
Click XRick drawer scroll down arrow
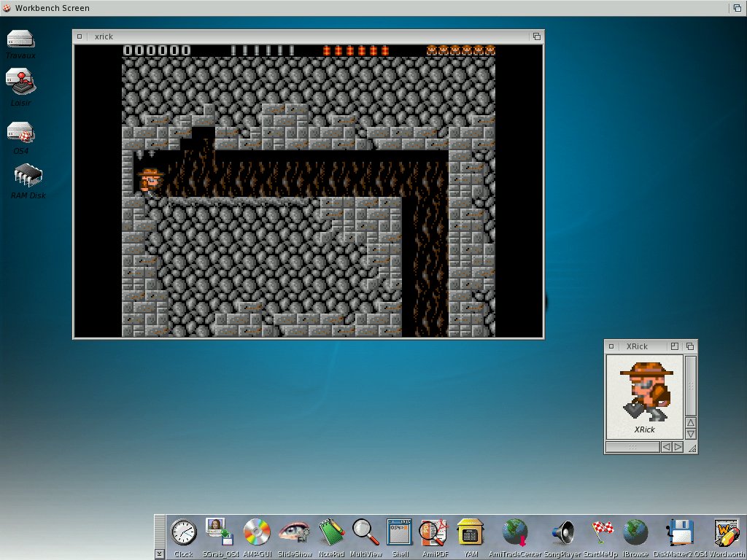tap(691, 434)
